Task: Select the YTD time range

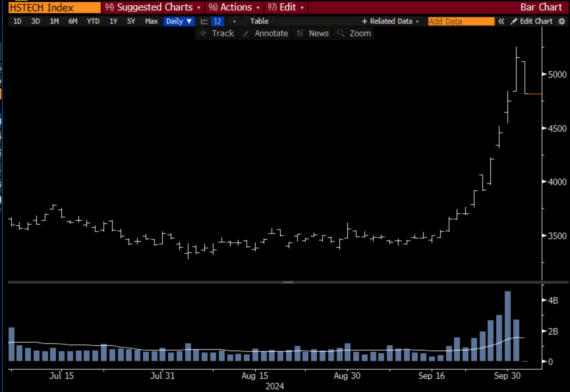Action: coord(93,21)
